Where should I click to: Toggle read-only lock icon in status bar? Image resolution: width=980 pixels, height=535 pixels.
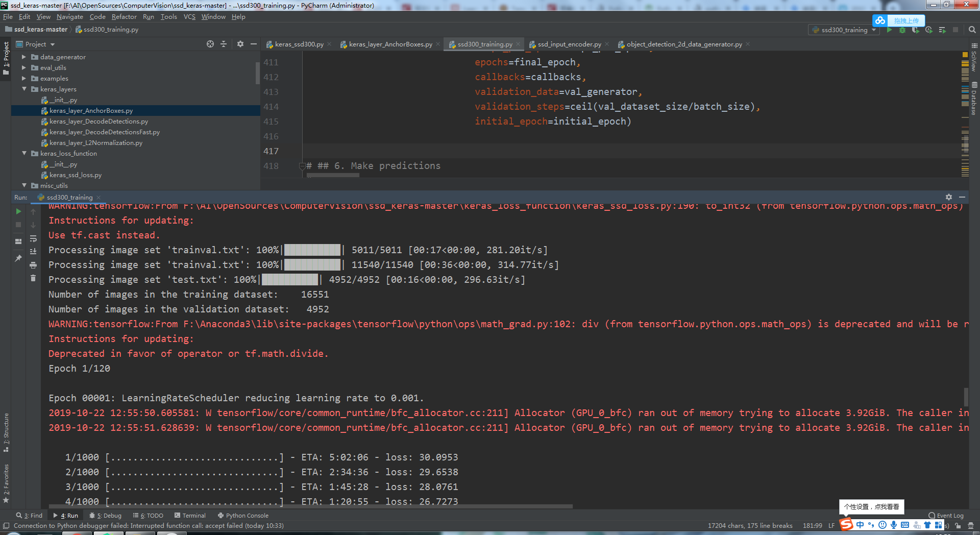pos(958,525)
